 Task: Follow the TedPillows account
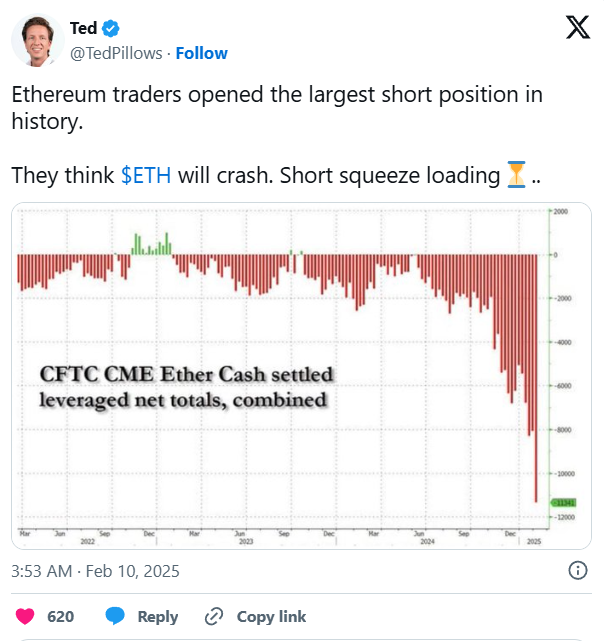(202, 54)
